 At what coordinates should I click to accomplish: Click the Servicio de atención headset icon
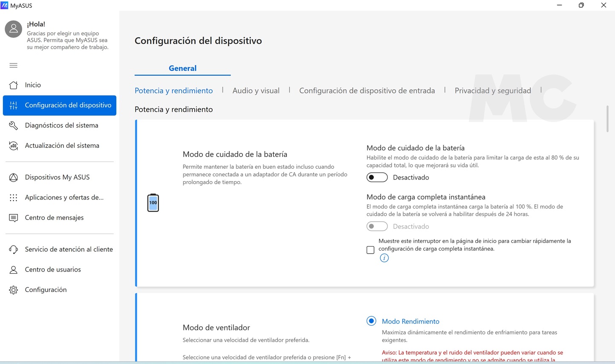click(14, 249)
